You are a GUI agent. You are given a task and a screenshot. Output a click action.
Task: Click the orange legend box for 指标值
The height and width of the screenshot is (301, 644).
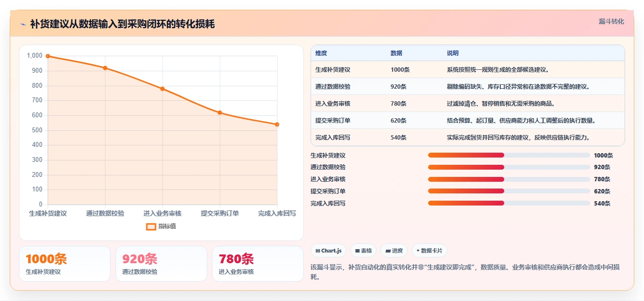(x=151, y=226)
